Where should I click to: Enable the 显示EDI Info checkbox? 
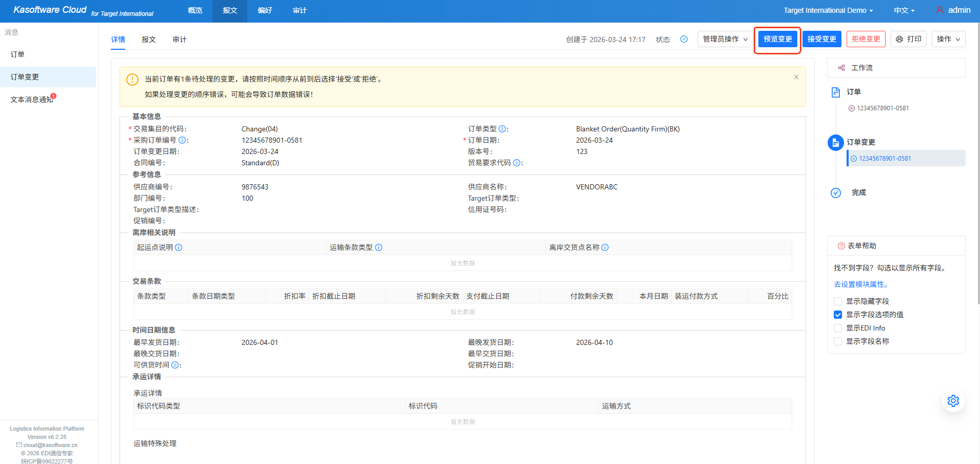[x=838, y=328]
